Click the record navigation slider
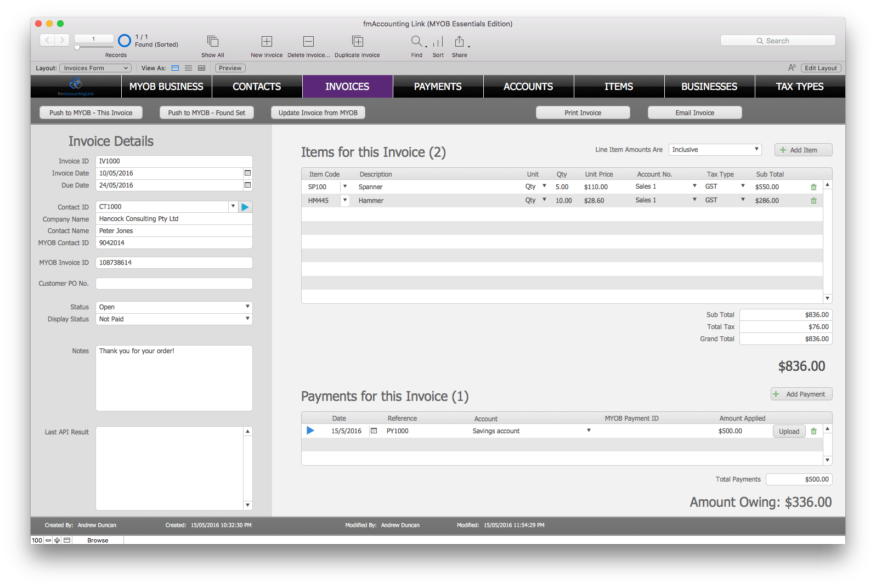Viewport: 876px width, 588px height. tap(77, 48)
